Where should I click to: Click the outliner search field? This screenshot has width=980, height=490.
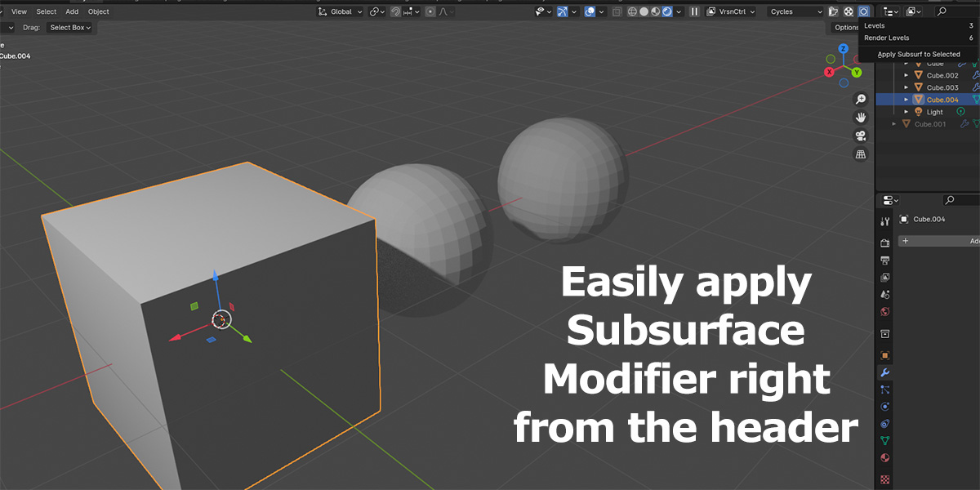pyautogui.click(x=957, y=11)
